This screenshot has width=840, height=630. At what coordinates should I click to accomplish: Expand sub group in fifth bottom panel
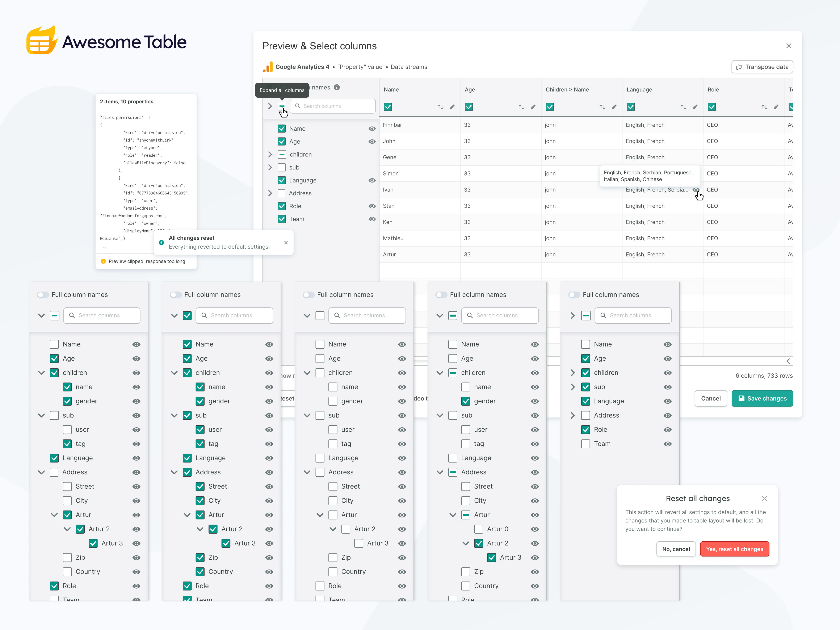tap(573, 387)
